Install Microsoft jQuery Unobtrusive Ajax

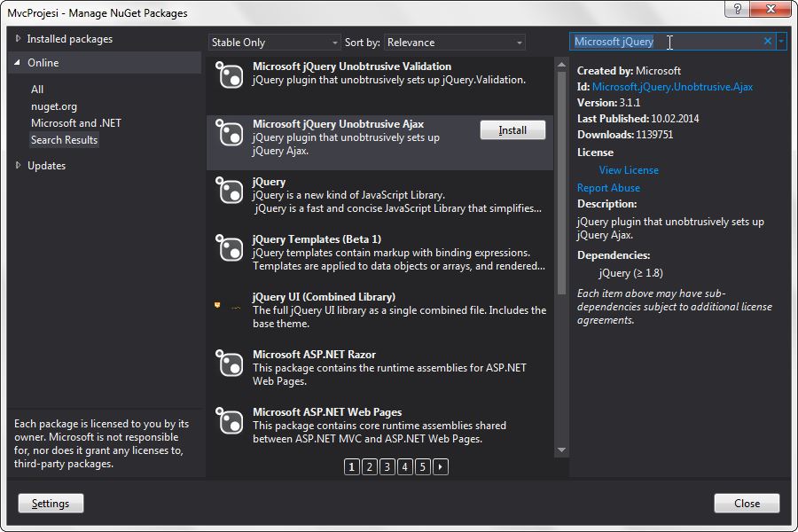[x=512, y=130]
